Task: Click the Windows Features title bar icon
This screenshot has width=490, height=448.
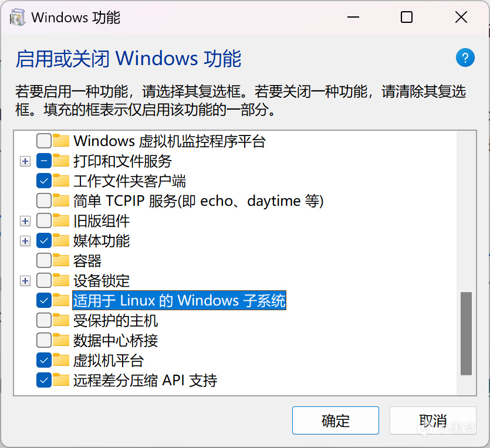Action: (18, 17)
